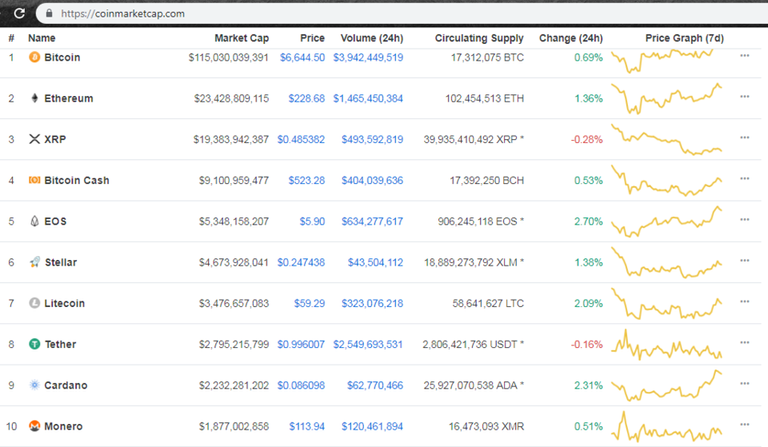Click the Litecoin coin logo

[x=34, y=303]
